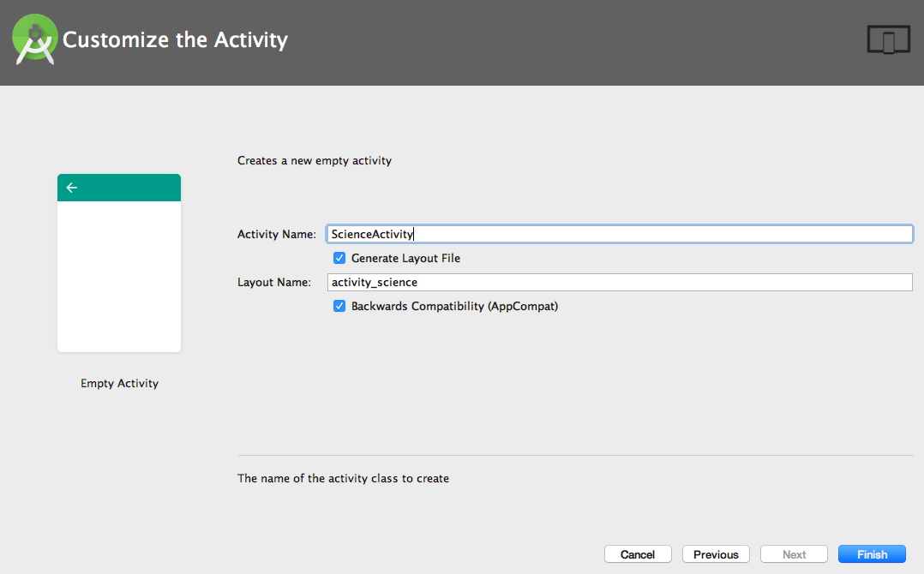The image size is (924, 574).
Task: Select the white body of template preview
Action: 119,277
